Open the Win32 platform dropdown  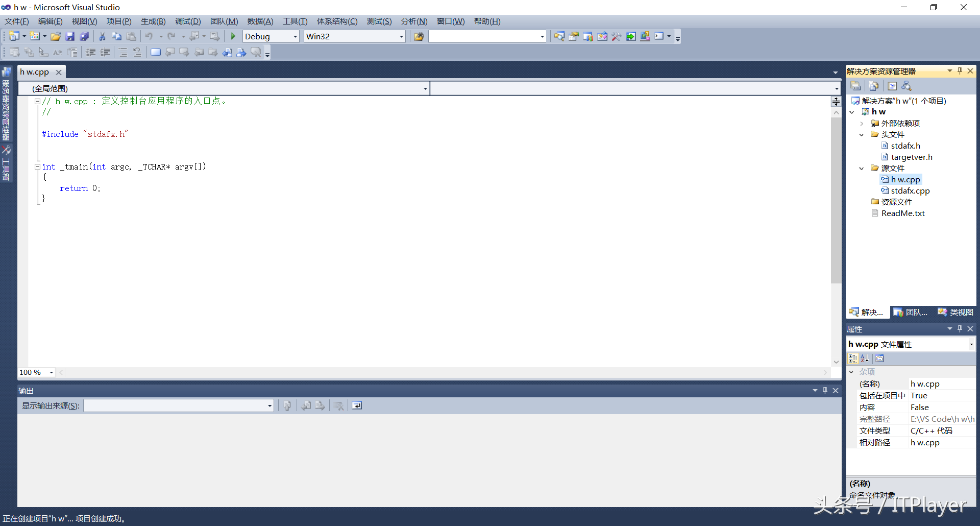pyautogui.click(x=401, y=37)
